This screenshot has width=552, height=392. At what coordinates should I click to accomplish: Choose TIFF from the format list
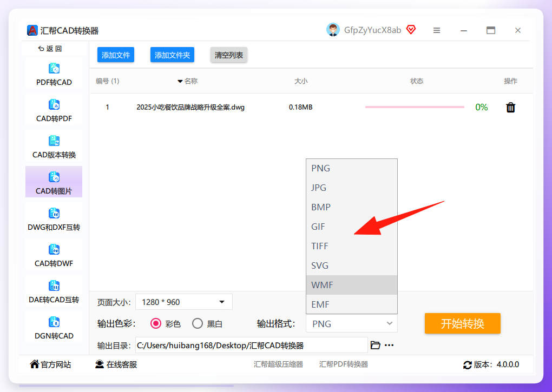pos(352,246)
